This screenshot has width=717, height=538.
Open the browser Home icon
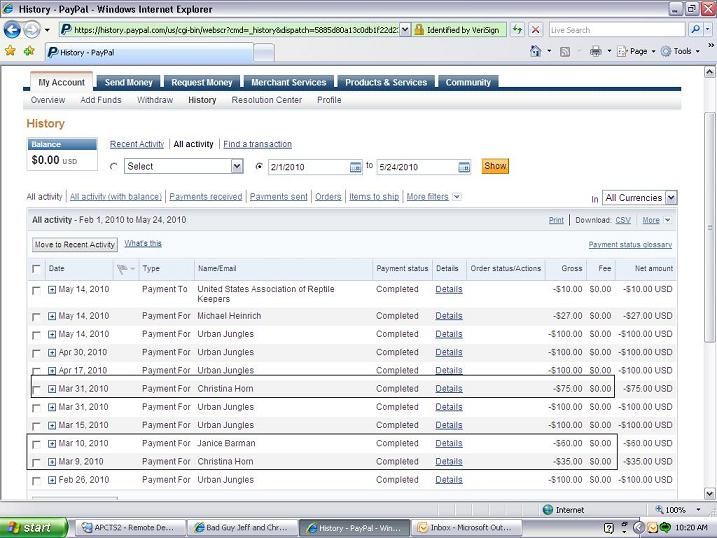click(535, 51)
